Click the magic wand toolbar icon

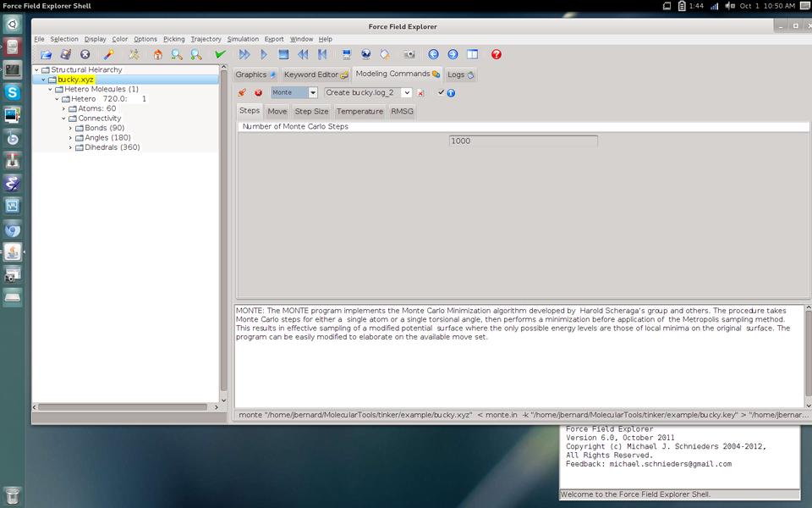[x=108, y=54]
